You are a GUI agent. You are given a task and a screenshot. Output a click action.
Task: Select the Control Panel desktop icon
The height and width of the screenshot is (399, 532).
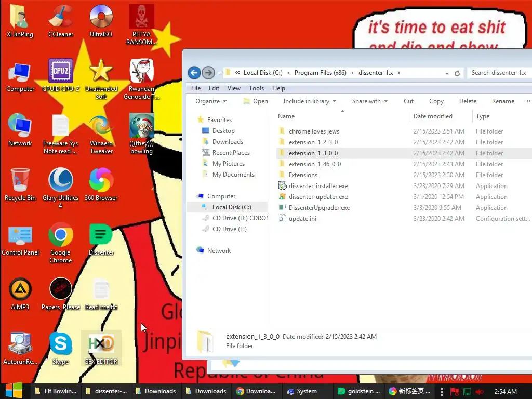[x=20, y=241]
